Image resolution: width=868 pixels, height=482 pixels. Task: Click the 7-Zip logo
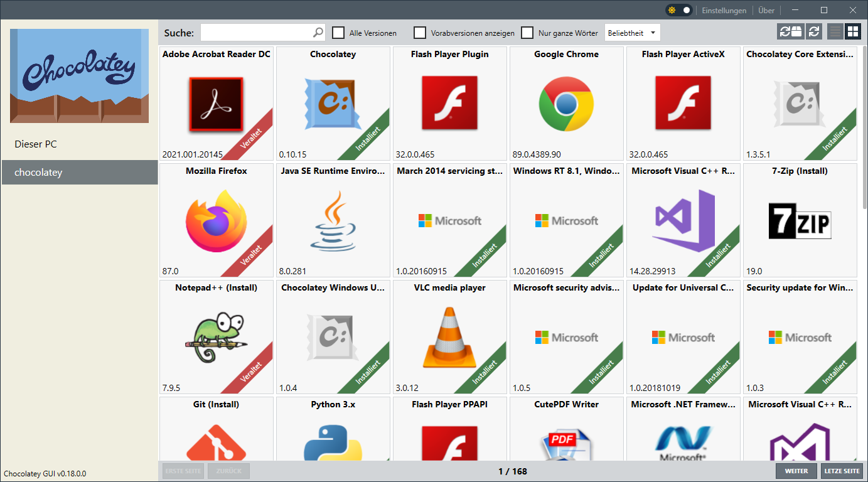click(800, 220)
